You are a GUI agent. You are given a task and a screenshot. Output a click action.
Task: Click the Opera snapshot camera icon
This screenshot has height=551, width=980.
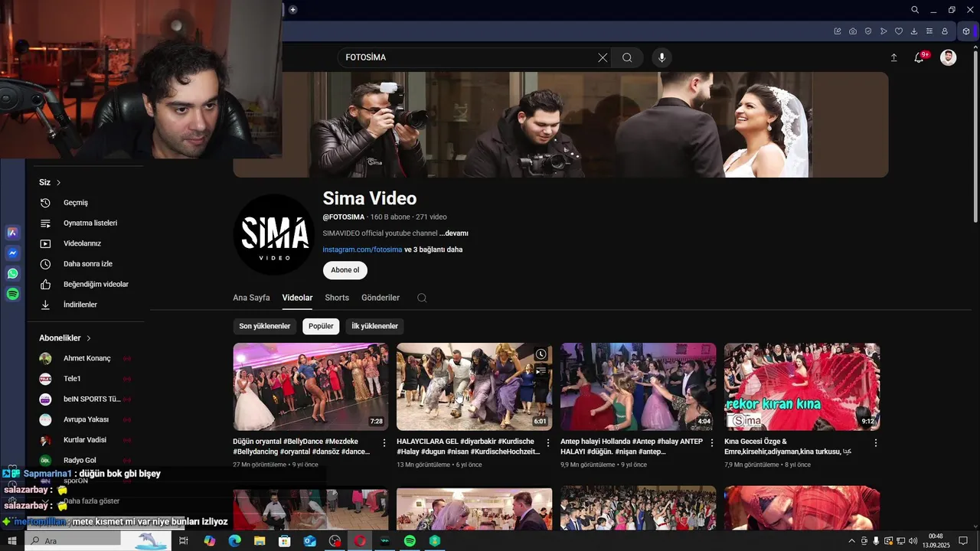[853, 31]
